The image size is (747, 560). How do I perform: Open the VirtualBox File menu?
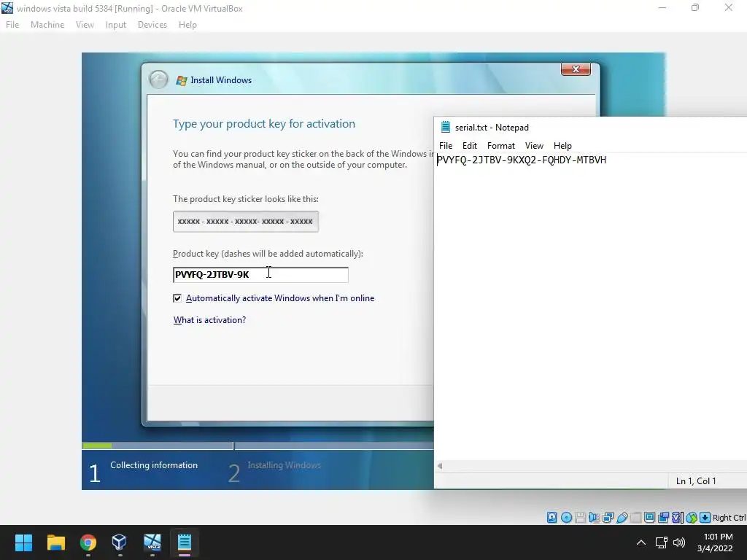point(12,25)
